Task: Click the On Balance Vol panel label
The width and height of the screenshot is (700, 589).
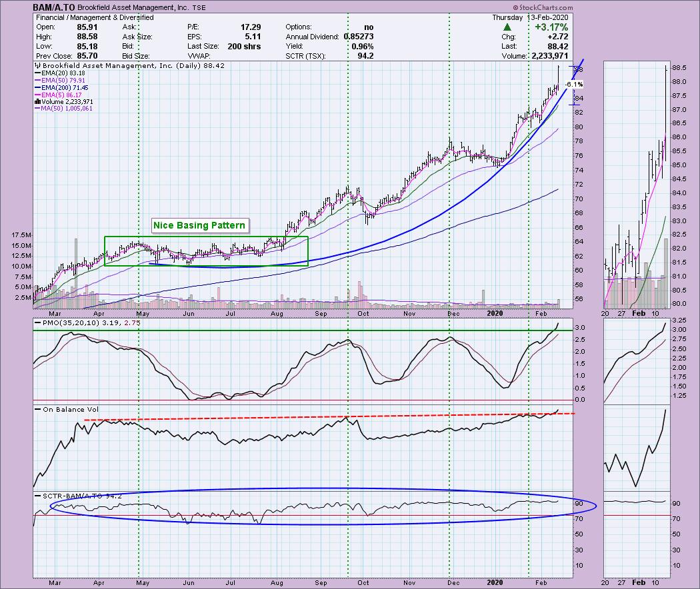Action: click(67, 409)
